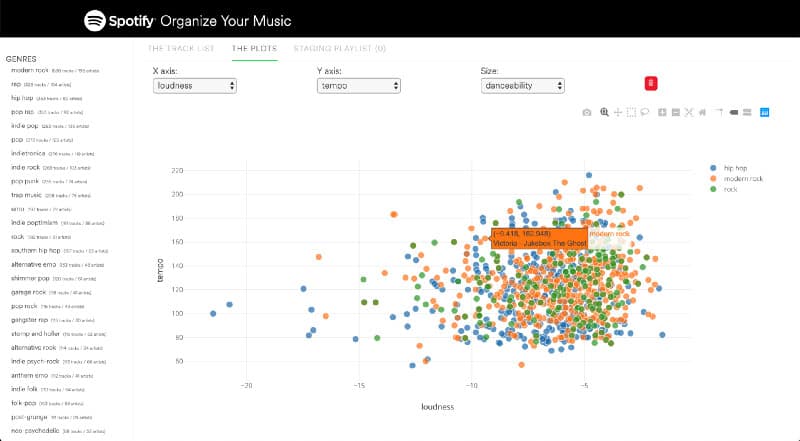Click the Zoom Out minus icon

tap(676, 111)
